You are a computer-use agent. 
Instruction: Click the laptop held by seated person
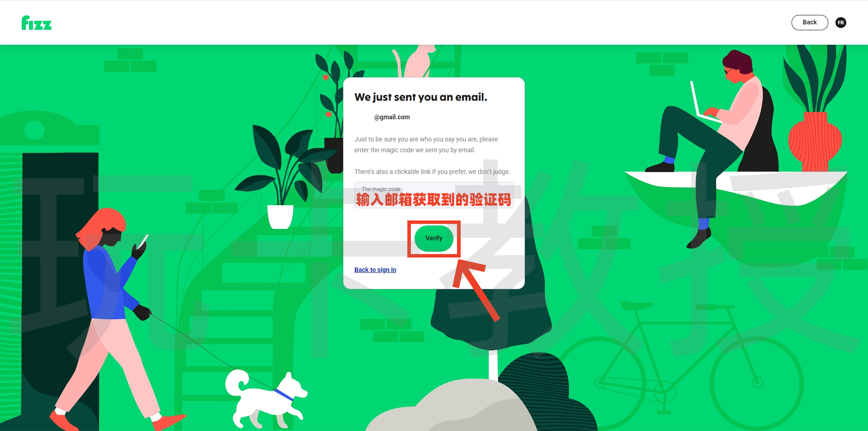coord(703,103)
